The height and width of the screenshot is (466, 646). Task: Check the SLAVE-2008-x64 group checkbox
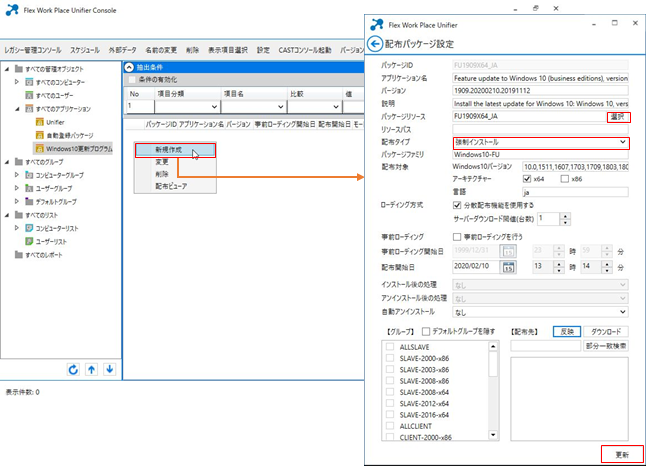pos(390,392)
